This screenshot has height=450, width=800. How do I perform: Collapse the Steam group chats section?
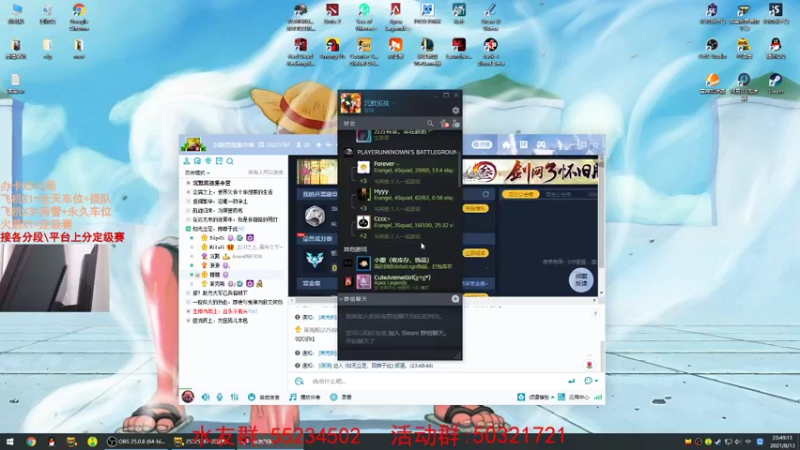[342, 299]
